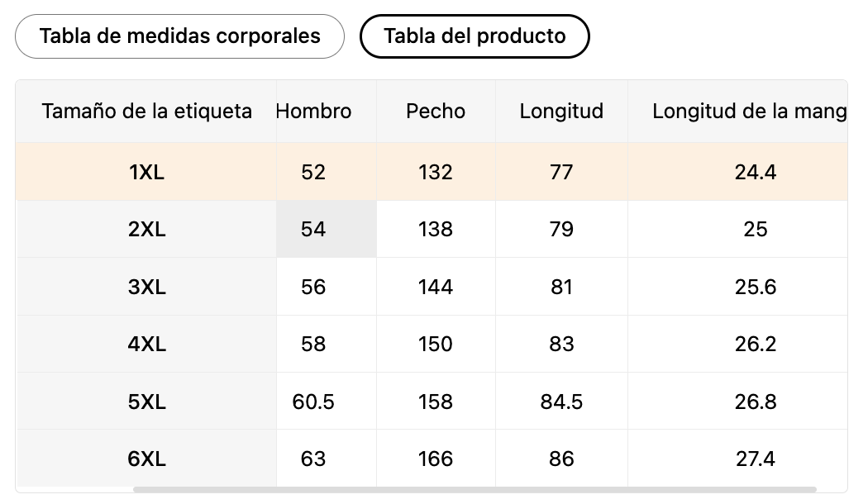
Task: Click the 132 chest value for 1XL
Action: pyautogui.click(x=436, y=172)
